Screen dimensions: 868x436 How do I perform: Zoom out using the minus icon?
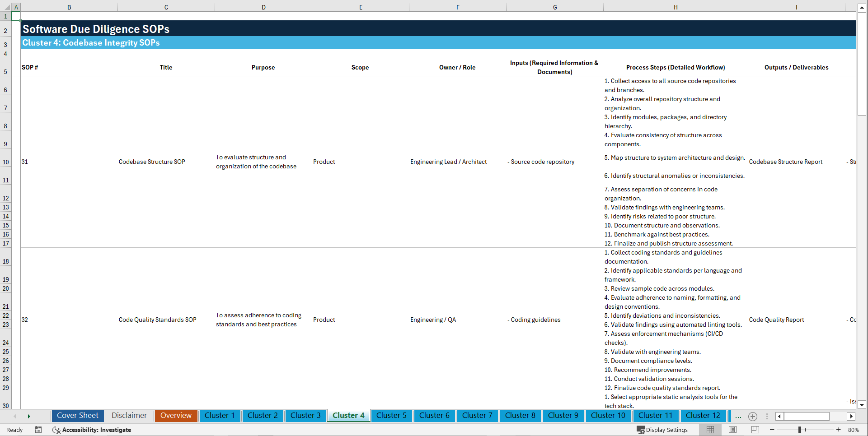[x=772, y=430]
